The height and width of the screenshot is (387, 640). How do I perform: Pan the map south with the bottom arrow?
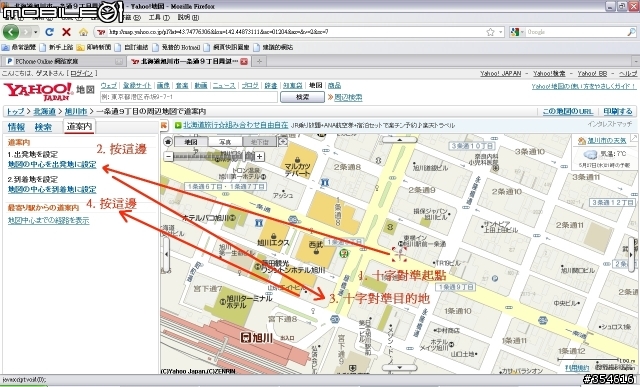(400, 367)
